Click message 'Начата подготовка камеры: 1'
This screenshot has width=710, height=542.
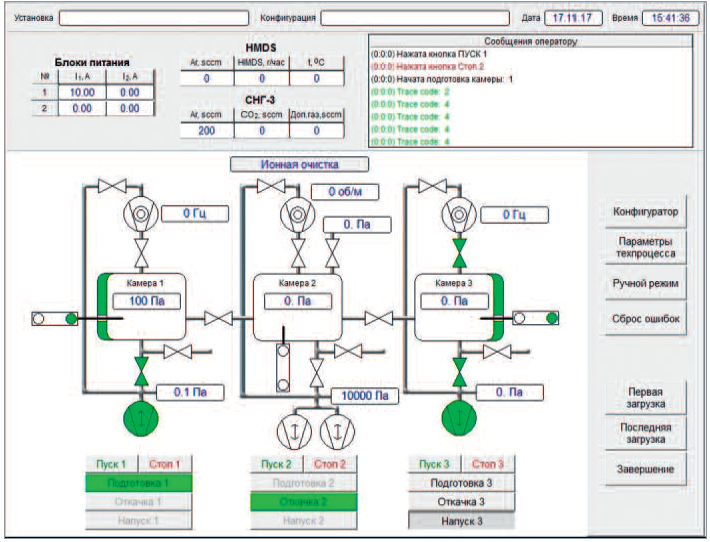point(442,79)
